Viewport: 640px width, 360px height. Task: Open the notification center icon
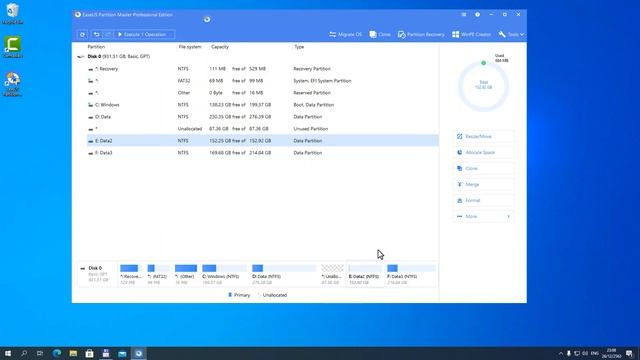[x=629, y=353]
